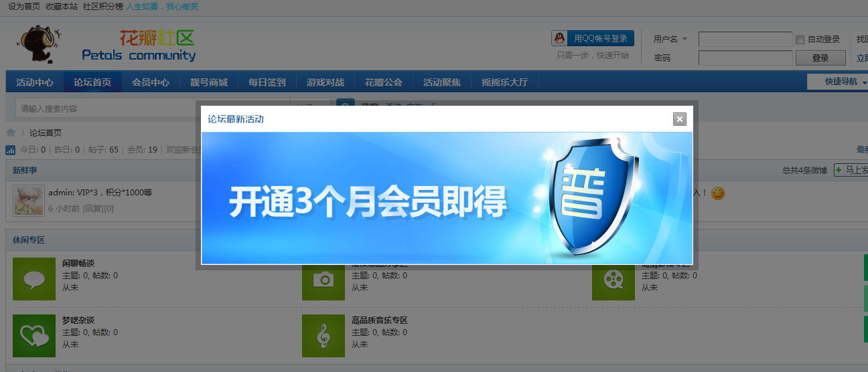Close the 论坛最新活动 popup

[x=680, y=119]
